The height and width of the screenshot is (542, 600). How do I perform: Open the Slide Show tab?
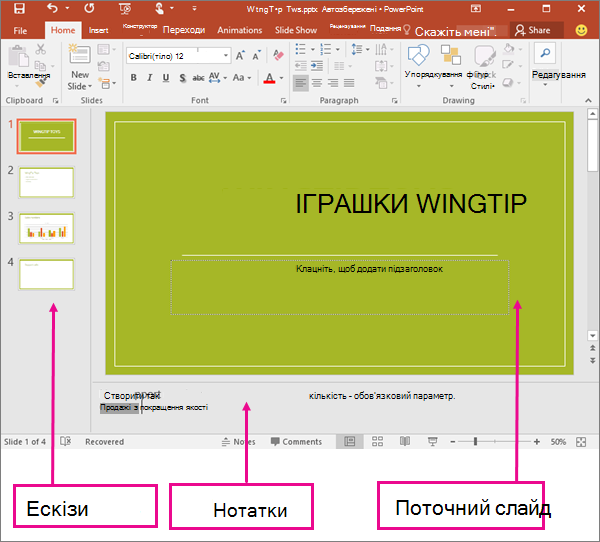pyautogui.click(x=296, y=30)
